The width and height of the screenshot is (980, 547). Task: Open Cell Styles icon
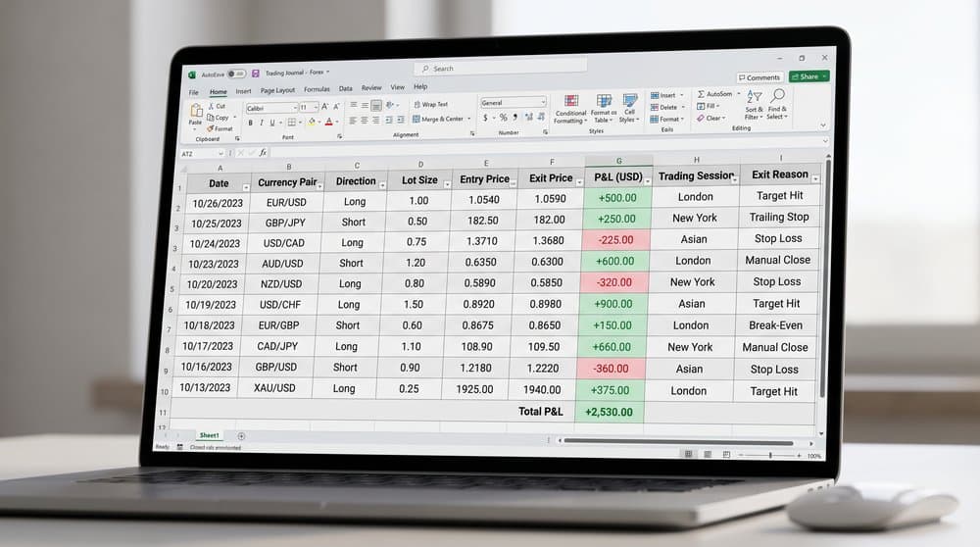point(630,100)
